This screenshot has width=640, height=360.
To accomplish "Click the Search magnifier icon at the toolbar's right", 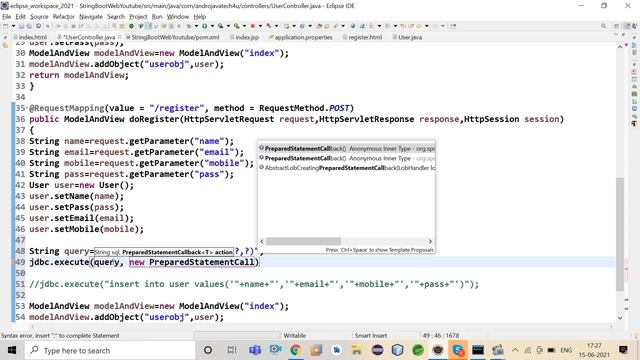I will (603, 26).
